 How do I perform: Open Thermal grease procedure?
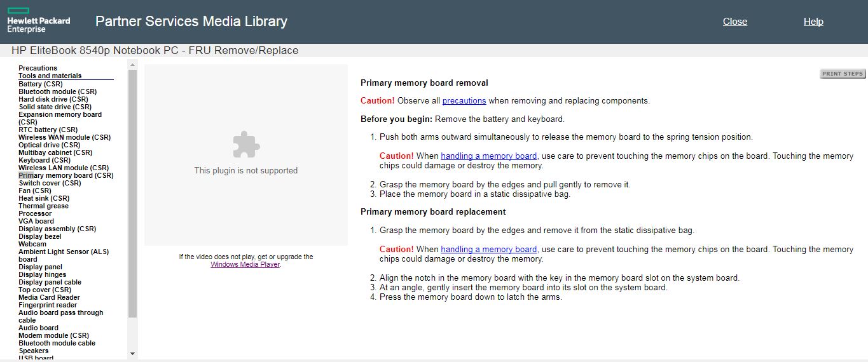click(43, 206)
